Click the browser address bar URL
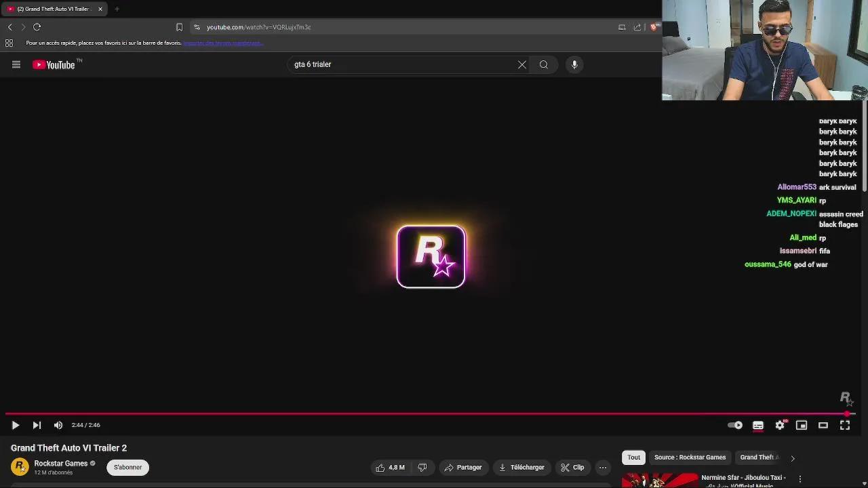This screenshot has height=488, width=868. (258, 27)
